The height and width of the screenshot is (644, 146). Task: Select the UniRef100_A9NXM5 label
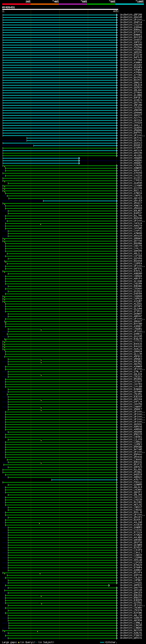(131, 45)
